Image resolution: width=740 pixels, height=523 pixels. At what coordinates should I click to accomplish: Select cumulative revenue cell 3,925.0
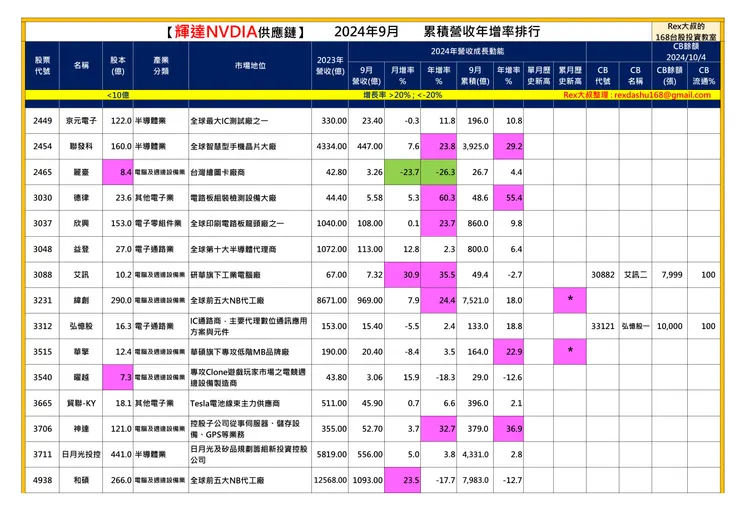(475, 146)
